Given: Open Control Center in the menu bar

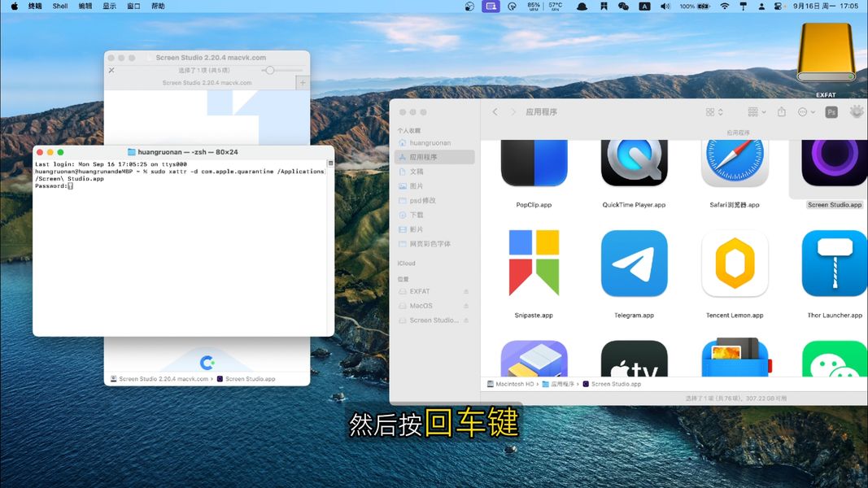Looking at the screenshot, I should click(778, 6).
